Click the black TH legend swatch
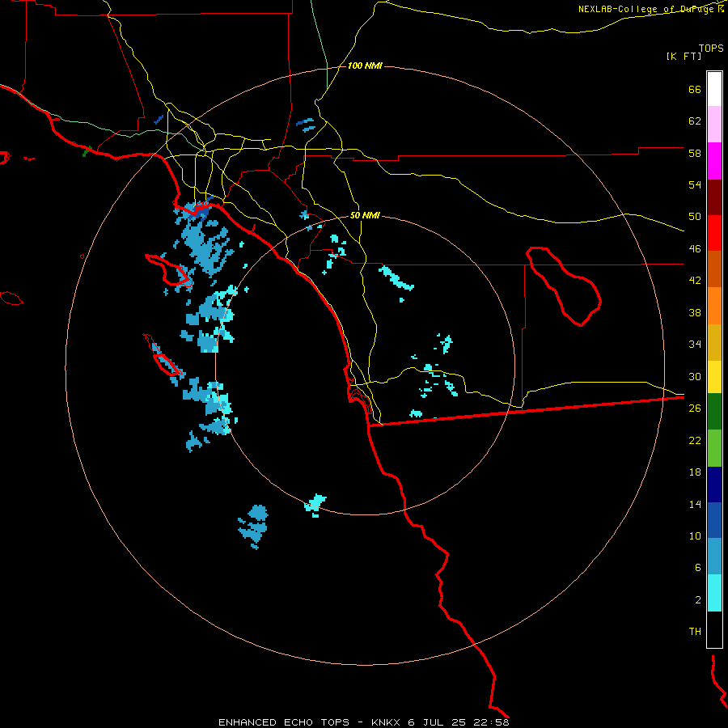Image resolution: width=728 pixels, height=728 pixels. point(714,629)
